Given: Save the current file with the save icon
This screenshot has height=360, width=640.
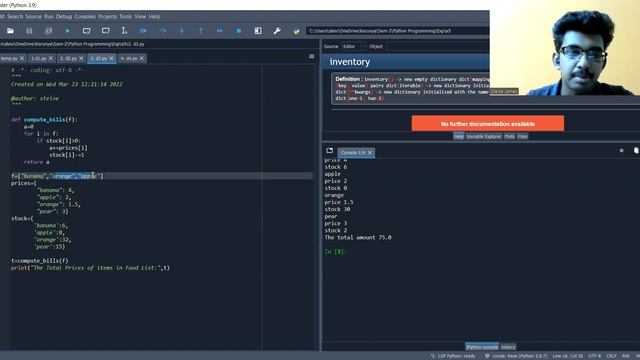Looking at the screenshot, I should point(29,31).
